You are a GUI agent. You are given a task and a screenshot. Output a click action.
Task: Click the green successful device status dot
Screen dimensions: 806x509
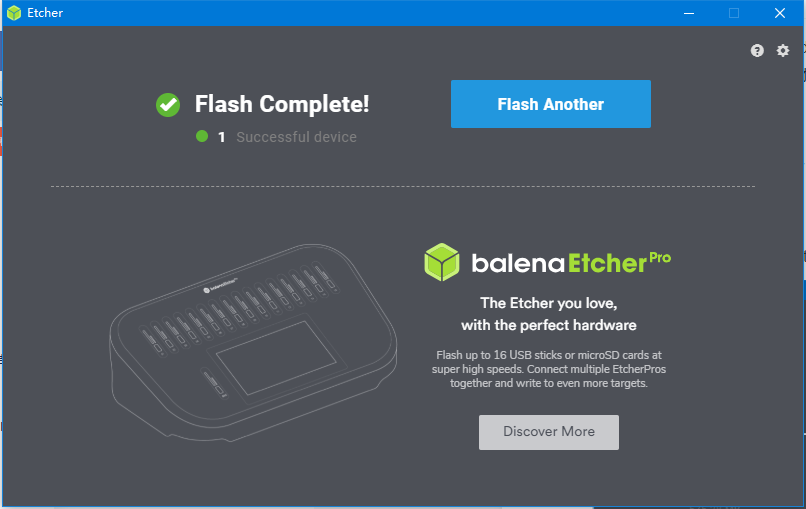point(202,136)
